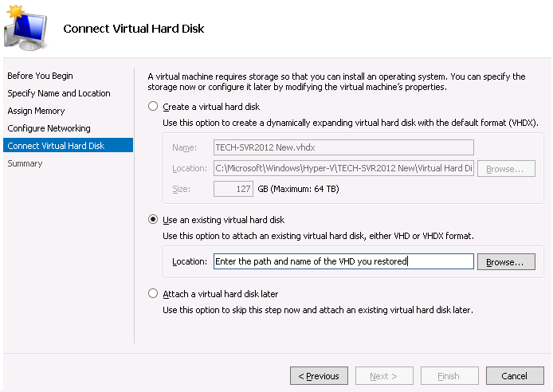Jump to Configure Networking step

pyautogui.click(x=49, y=128)
